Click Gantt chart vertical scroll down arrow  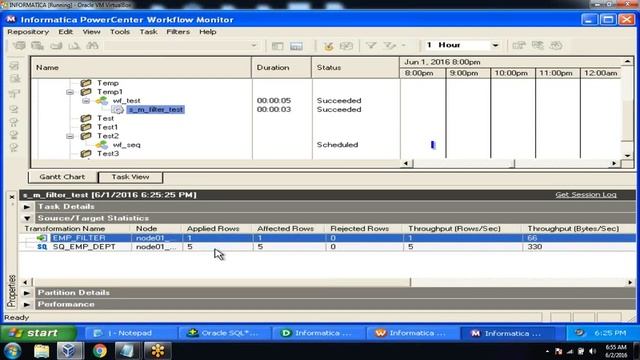[627, 156]
